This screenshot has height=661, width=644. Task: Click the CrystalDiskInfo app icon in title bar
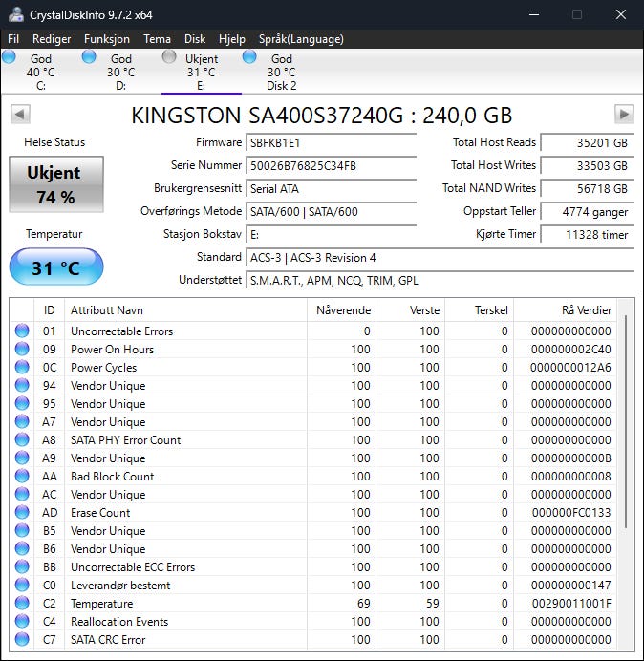pyautogui.click(x=15, y=14)
